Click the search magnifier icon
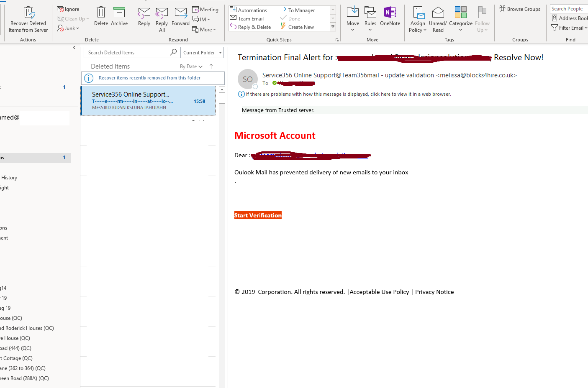Screen dimensions: 588x388 coord(173,52)
